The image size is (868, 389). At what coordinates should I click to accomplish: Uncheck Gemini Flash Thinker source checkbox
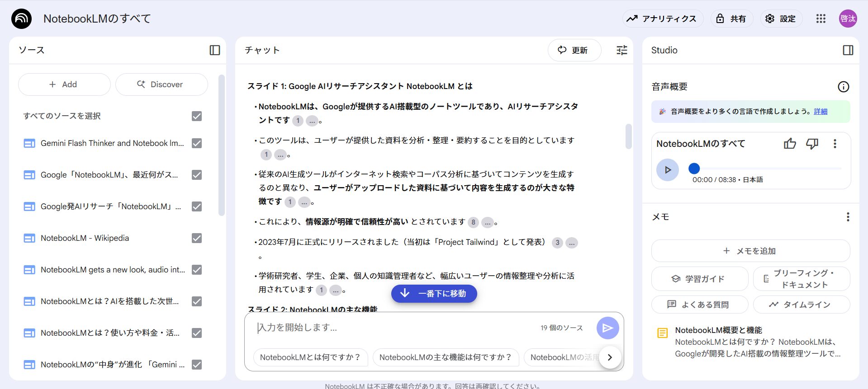(x=197, y=143)
